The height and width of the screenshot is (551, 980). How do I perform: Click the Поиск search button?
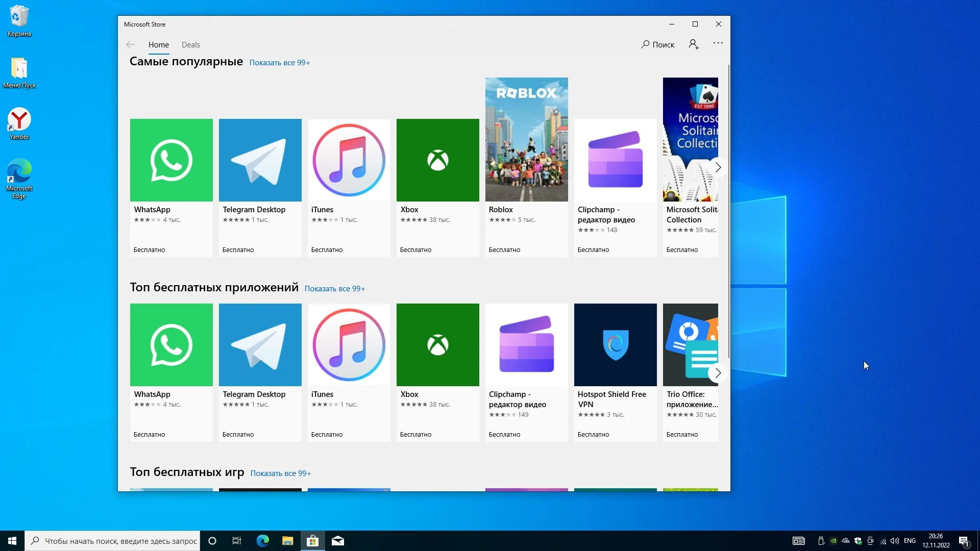(x=658, y=45)
